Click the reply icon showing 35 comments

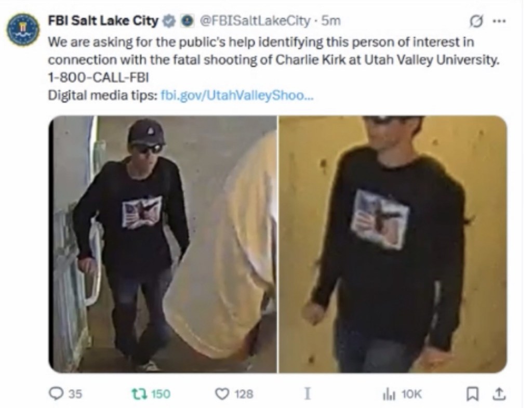(x=65, y=394)
